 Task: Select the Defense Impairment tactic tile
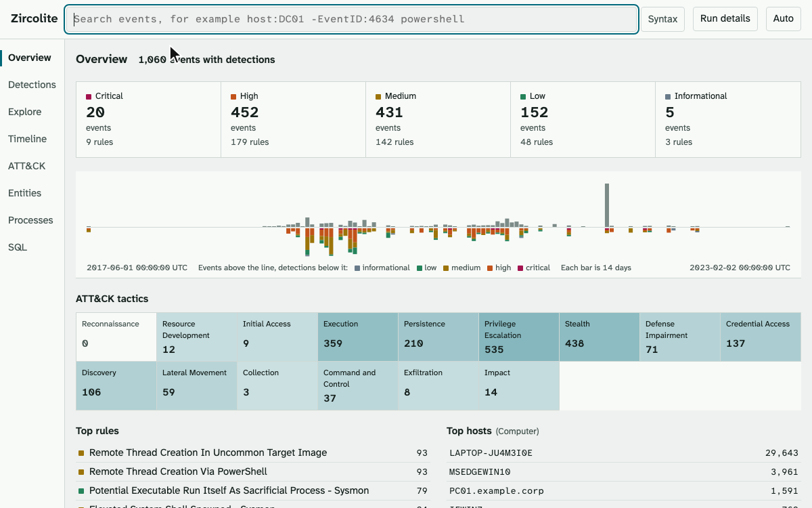[680, 337]
